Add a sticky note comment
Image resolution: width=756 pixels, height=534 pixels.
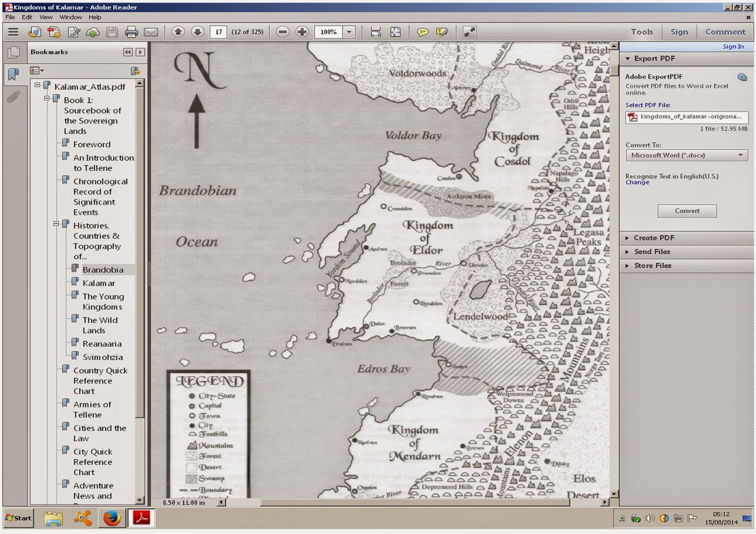tap(422, 32)
